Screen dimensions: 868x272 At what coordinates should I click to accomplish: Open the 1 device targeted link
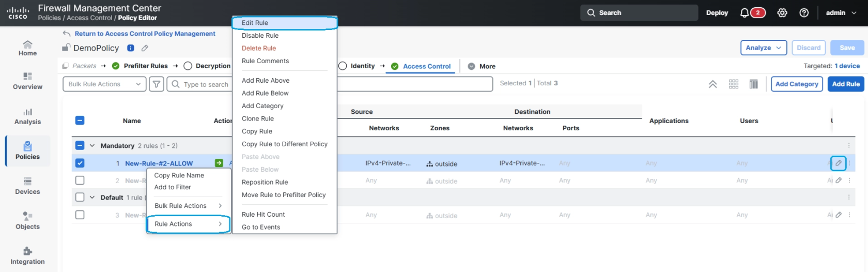pos(847,66)
